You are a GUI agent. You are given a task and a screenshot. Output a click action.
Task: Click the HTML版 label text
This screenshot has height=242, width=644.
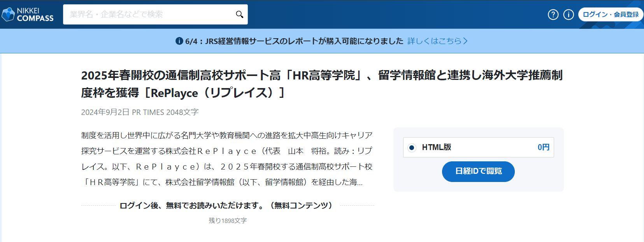pos(437,147)
